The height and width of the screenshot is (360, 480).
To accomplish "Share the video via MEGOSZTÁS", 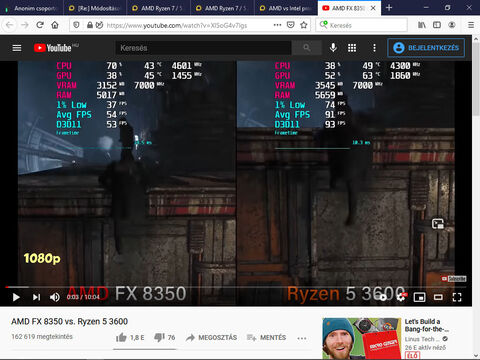I will pos(211,338).
